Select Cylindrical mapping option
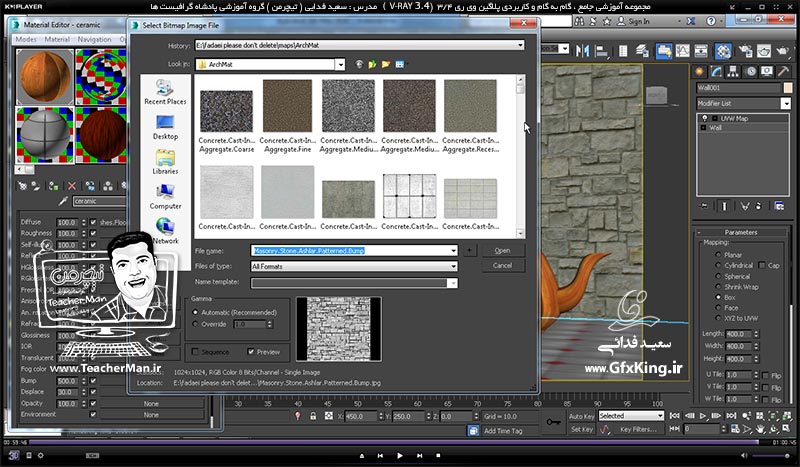 pyautogui.click(x=718, y=265)
